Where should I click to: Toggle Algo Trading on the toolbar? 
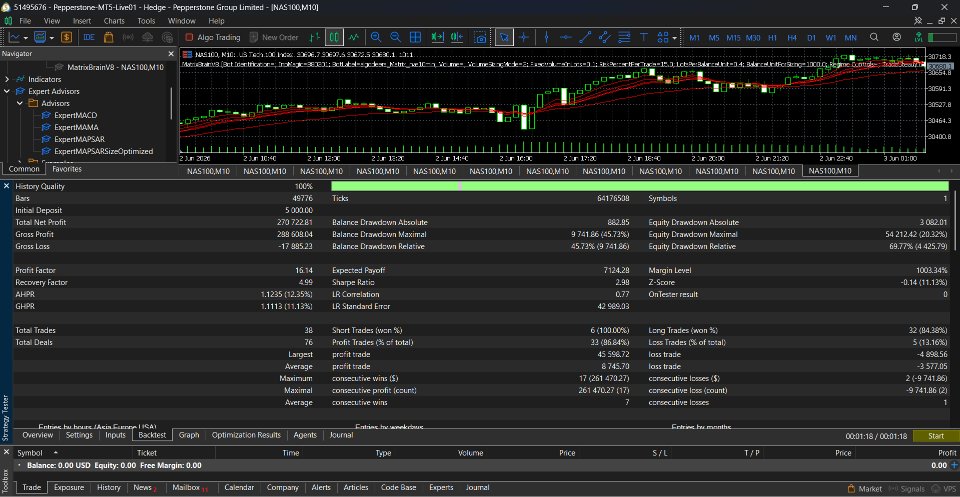212,37
